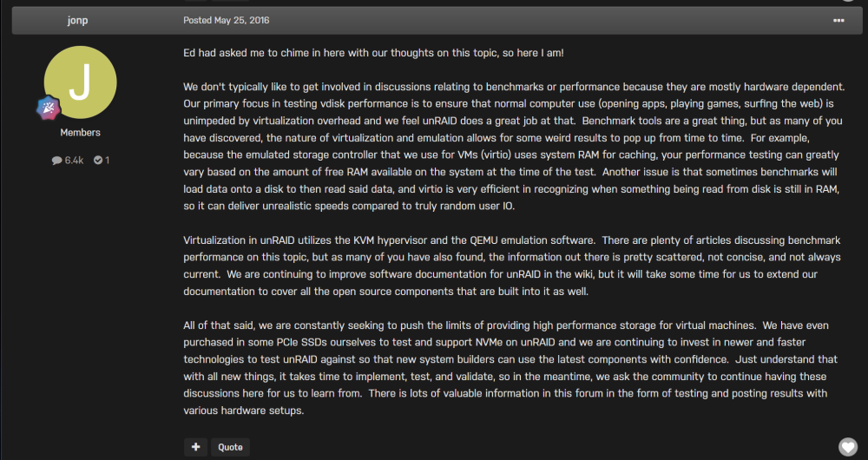Click the rank badge on jonp's avatar
Image resolution: width=868 pixels, height=460 pixels.
(48, 108)
